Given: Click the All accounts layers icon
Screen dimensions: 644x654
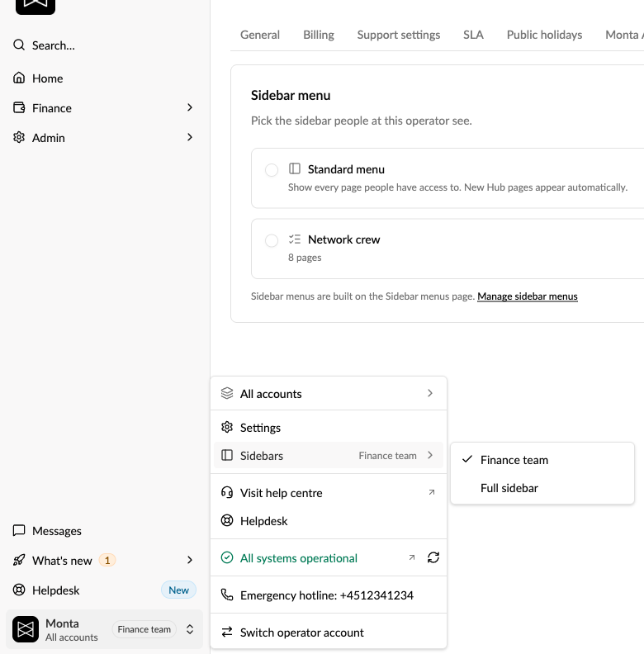Looking at the screenshot, I should pos(227,393).
